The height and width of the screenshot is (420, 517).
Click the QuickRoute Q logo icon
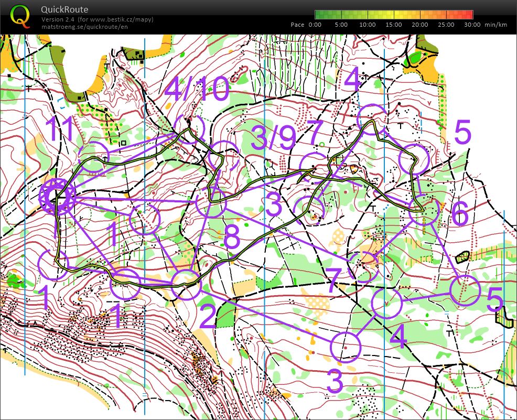[20, 16]
